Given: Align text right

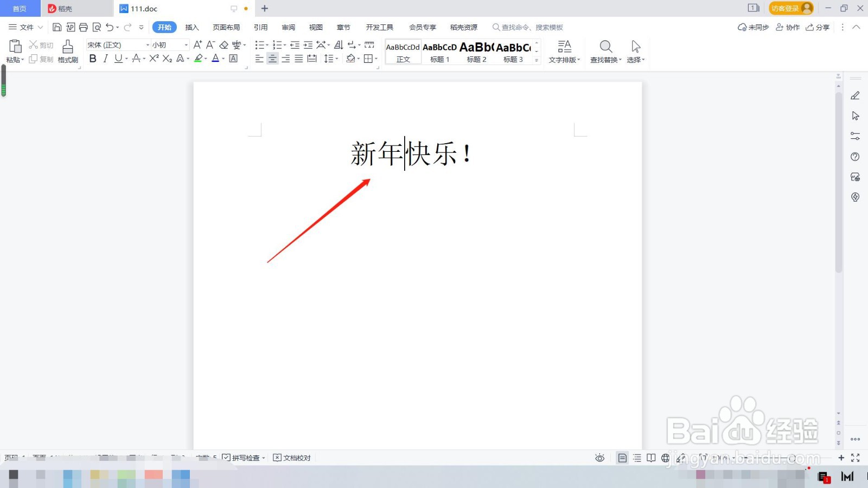Looking at the screenshot, I should pos(286,59).
